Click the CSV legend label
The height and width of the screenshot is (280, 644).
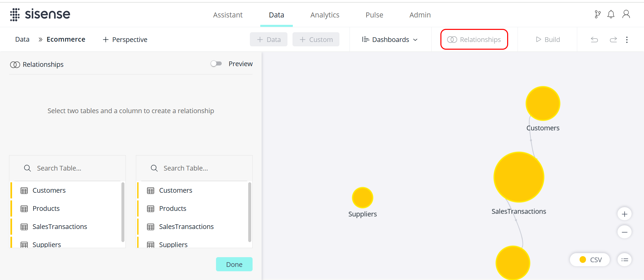pyautogui.click(x=596, y=260)
